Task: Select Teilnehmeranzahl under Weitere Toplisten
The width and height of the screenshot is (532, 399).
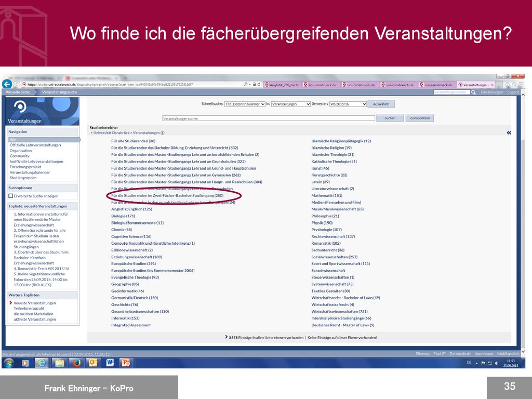Action: (29, 309)
